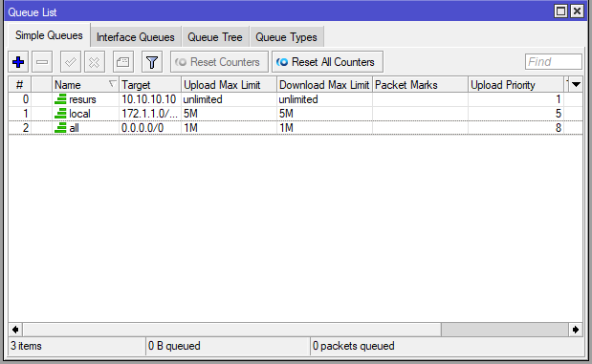Click the Upload Priority column header
The image size is (592, 364).
tap(515, 85)
